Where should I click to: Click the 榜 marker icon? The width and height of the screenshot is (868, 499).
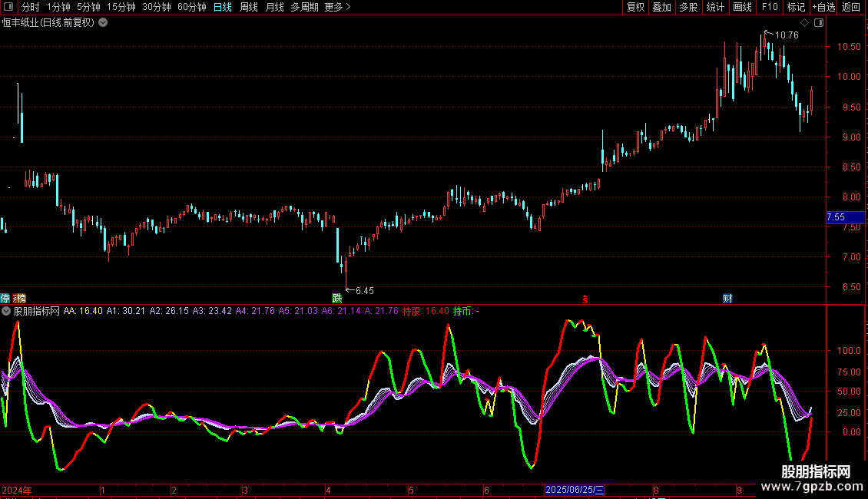pos(20,298)
